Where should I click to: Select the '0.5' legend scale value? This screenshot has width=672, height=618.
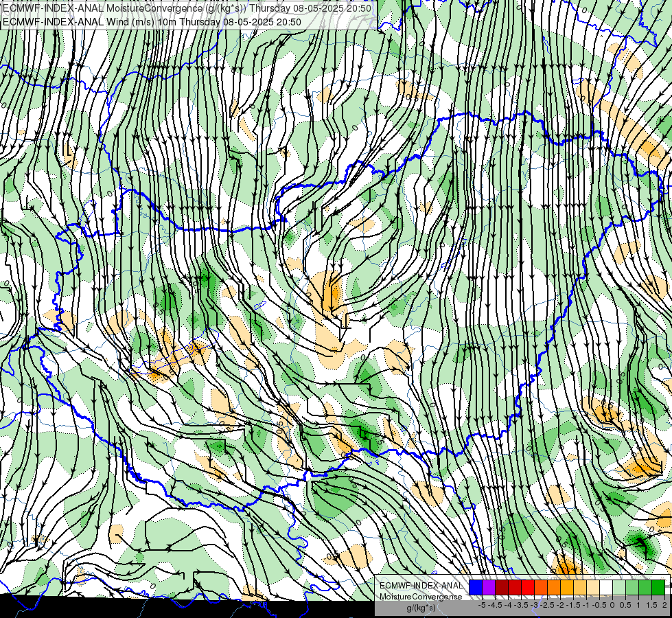(x=625, y=605)
